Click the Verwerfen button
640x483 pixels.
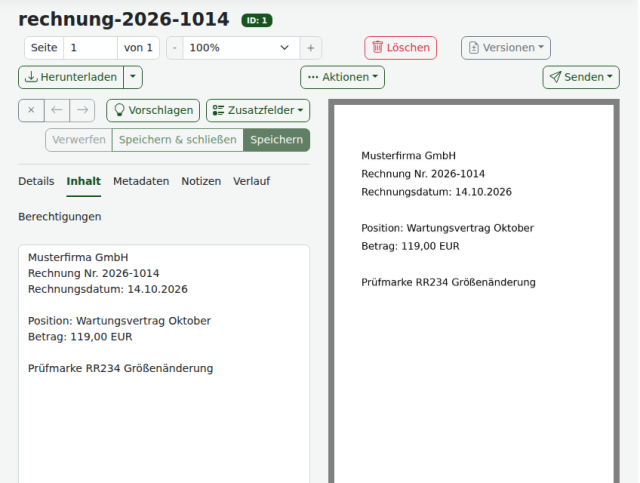pos(79,140)
